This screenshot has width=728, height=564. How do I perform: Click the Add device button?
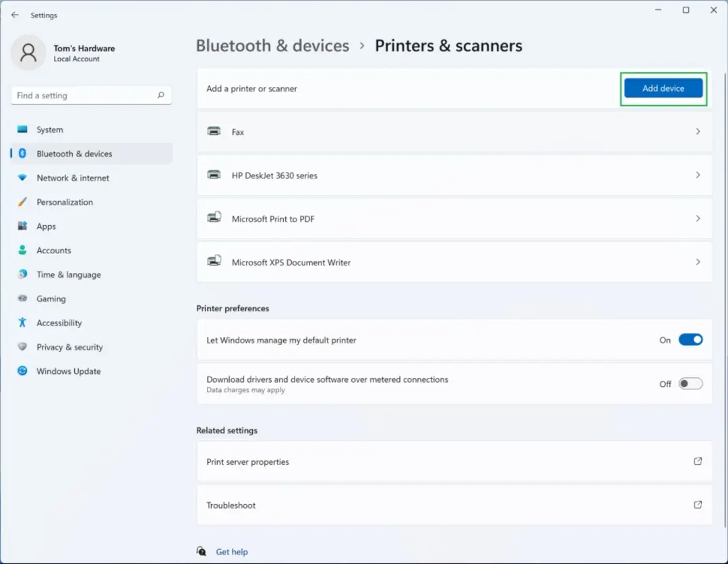pyautogui.click(x=663, y=88)
